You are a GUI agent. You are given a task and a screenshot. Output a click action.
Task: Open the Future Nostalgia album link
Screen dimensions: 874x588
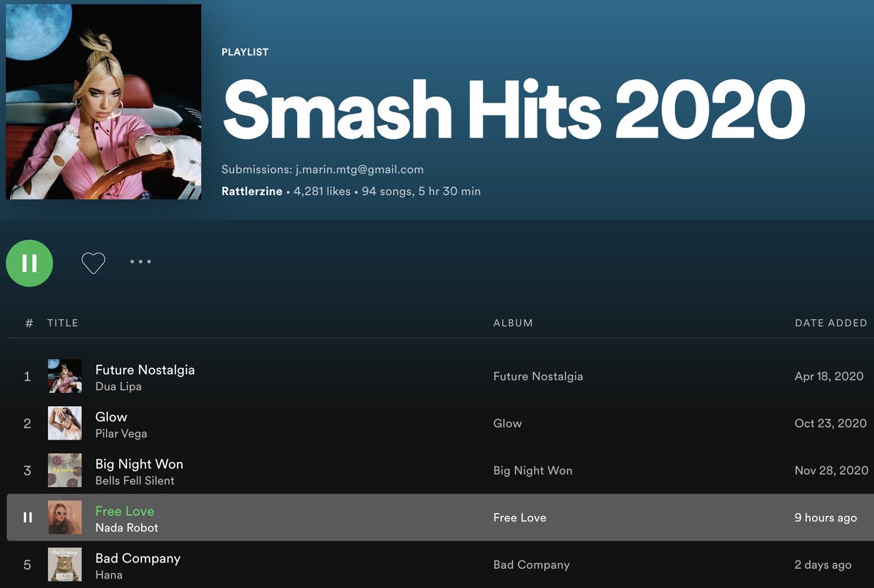[538, 376]
